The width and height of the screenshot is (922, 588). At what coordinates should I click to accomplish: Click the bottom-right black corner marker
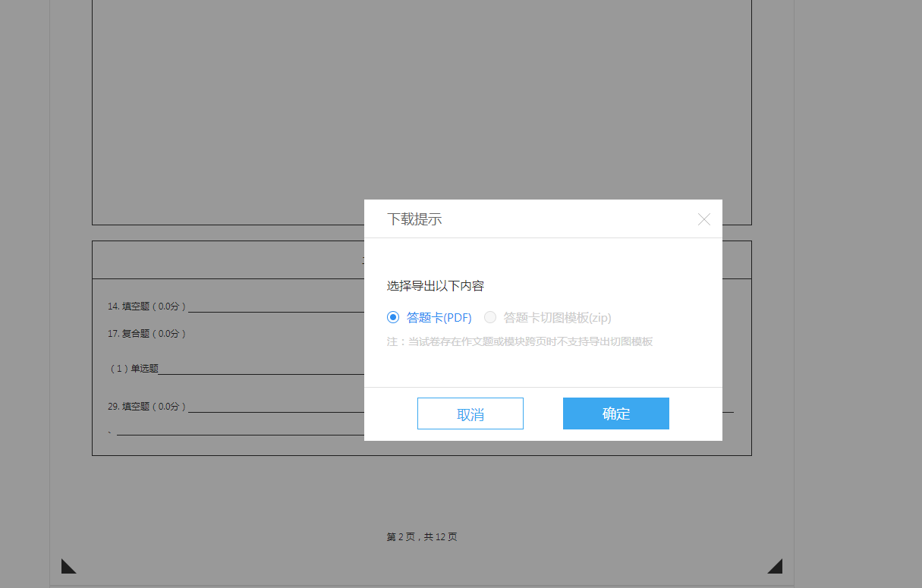[775, 566]
